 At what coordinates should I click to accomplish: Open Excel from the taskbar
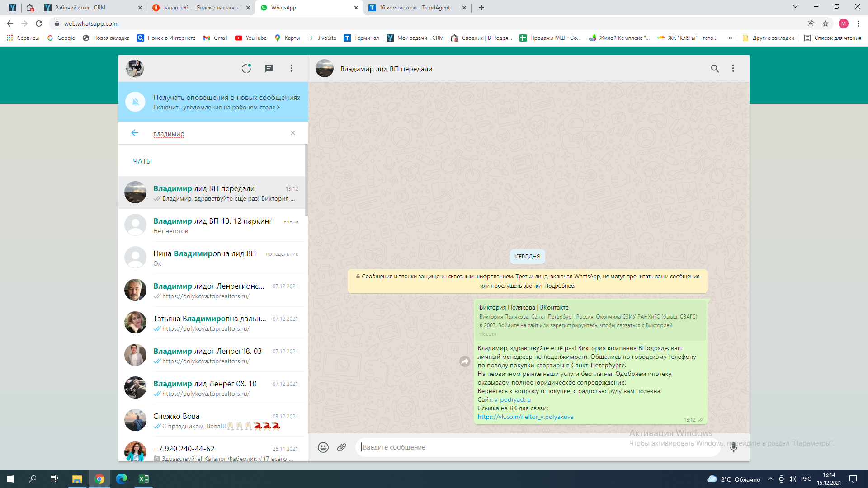(x=144, y=479)
